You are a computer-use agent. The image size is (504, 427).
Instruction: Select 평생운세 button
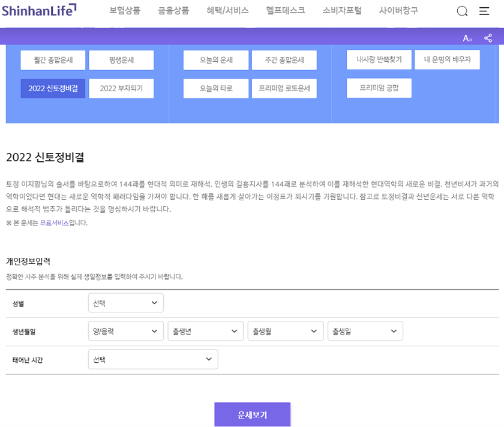pyautogui.click(x=121, y=60)
